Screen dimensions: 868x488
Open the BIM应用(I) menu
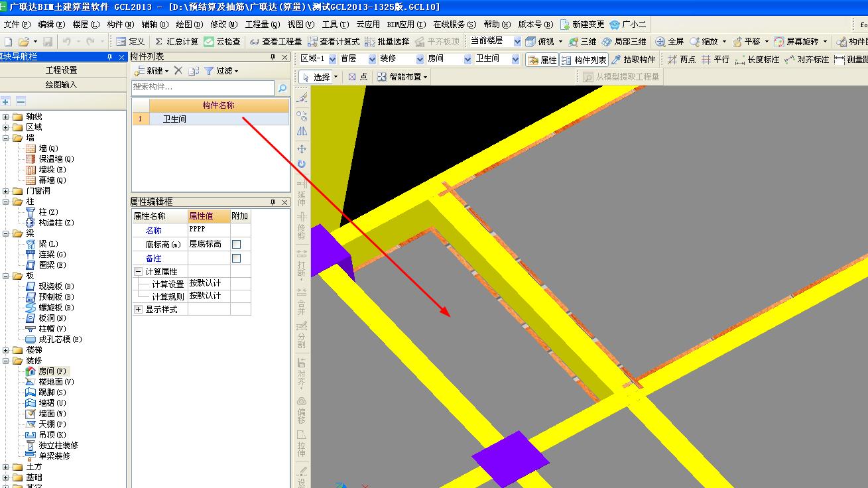[x=406, y=25]
